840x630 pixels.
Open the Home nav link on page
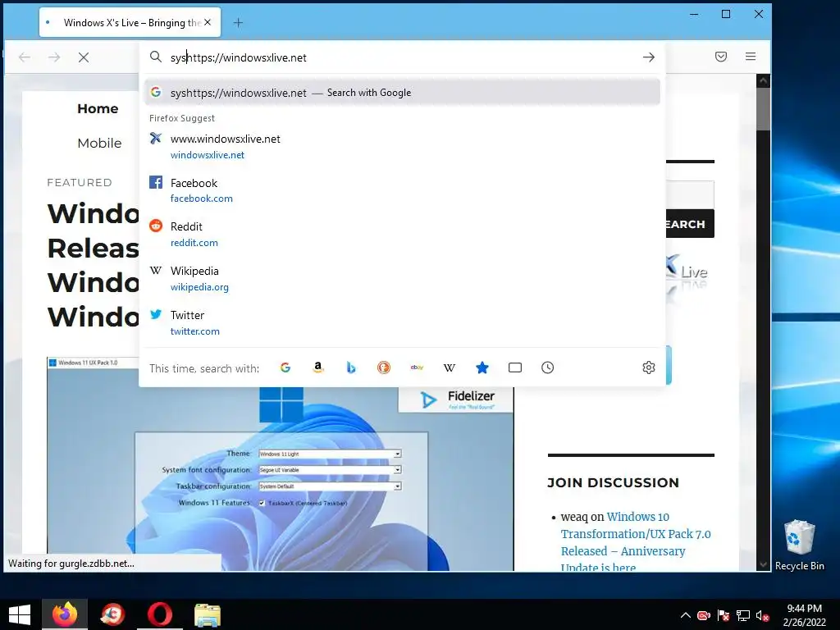tap(98, 109)
